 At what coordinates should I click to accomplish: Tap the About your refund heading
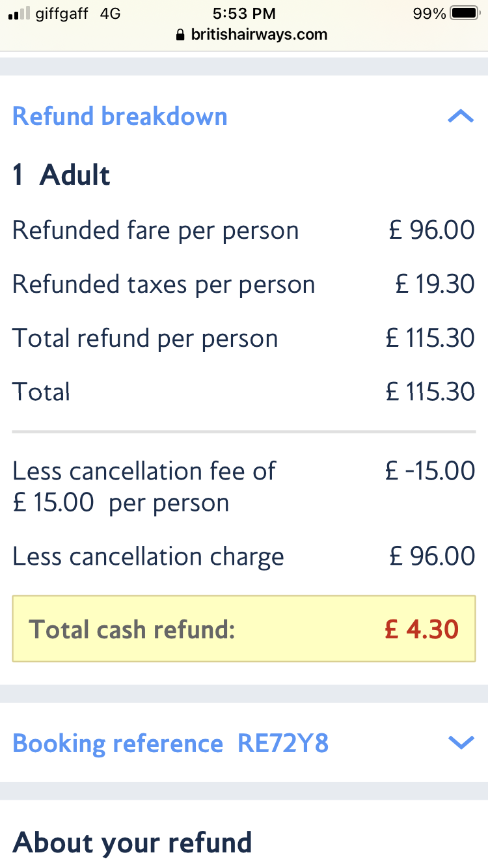tap(132, 843)
